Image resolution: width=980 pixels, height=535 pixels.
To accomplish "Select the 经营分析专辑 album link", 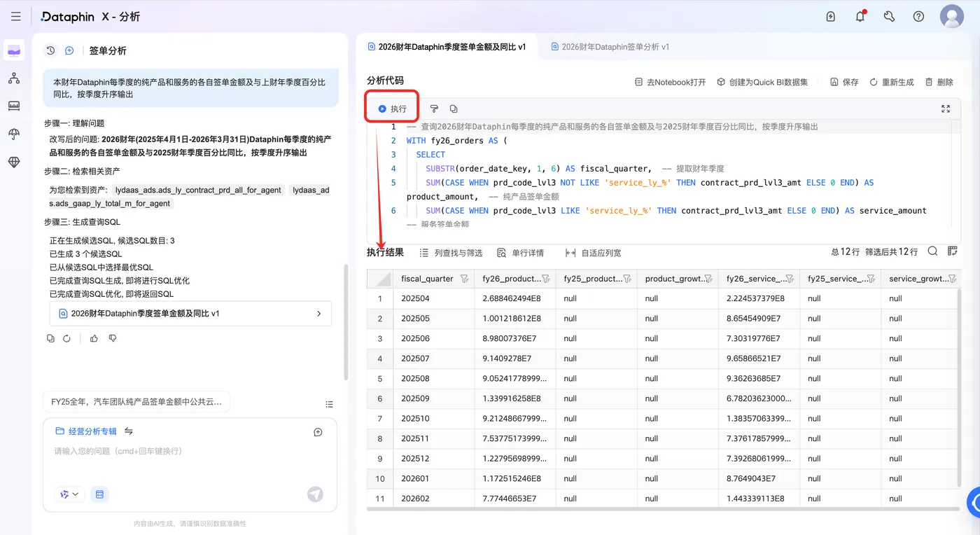I will 86,431.
